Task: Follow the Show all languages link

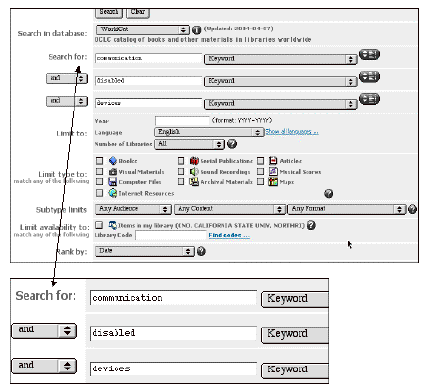Action: coord(292,132)
